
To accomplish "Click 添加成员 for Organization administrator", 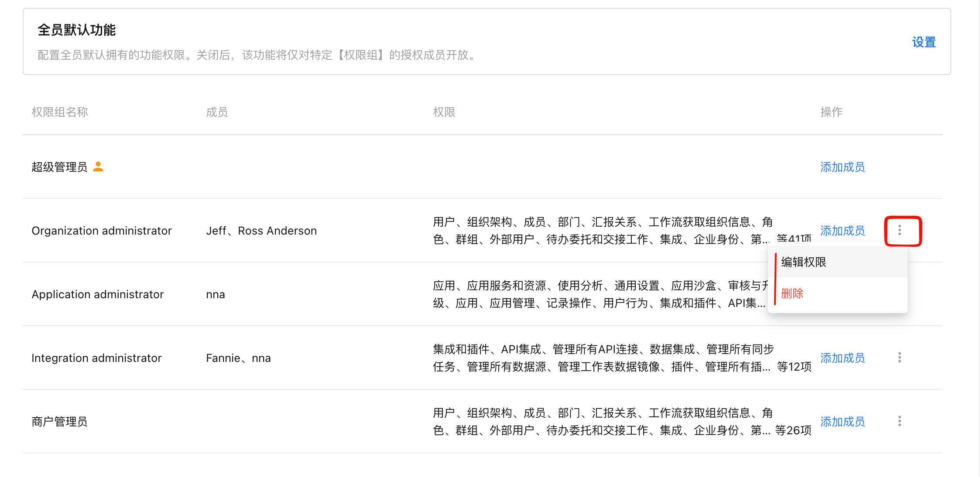I will [842, 231].
